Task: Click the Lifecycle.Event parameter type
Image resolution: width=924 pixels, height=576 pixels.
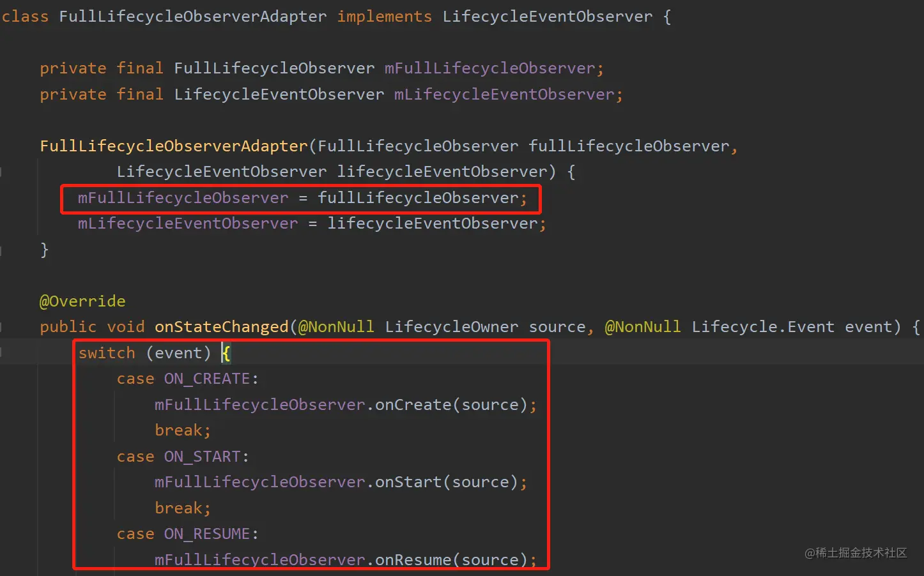Action: click(x=763, y=327)
